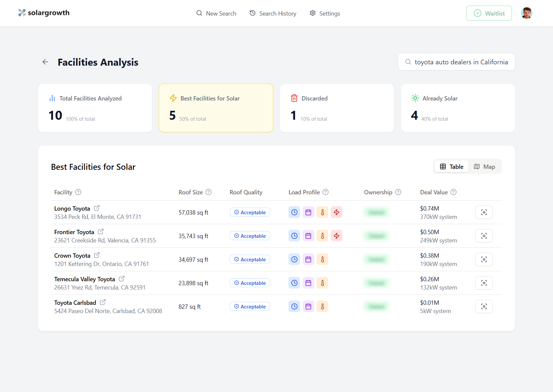Click the Waitlist button
553x392 pixels.
(x=489, y=13)
